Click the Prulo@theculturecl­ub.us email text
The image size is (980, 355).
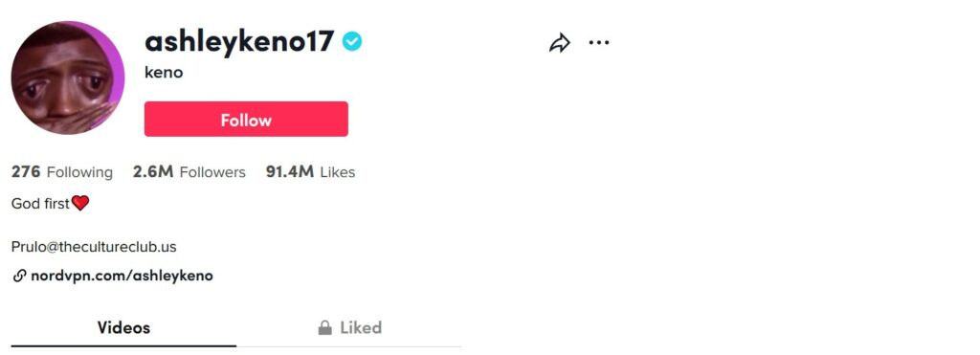click(x=94, y=247)
